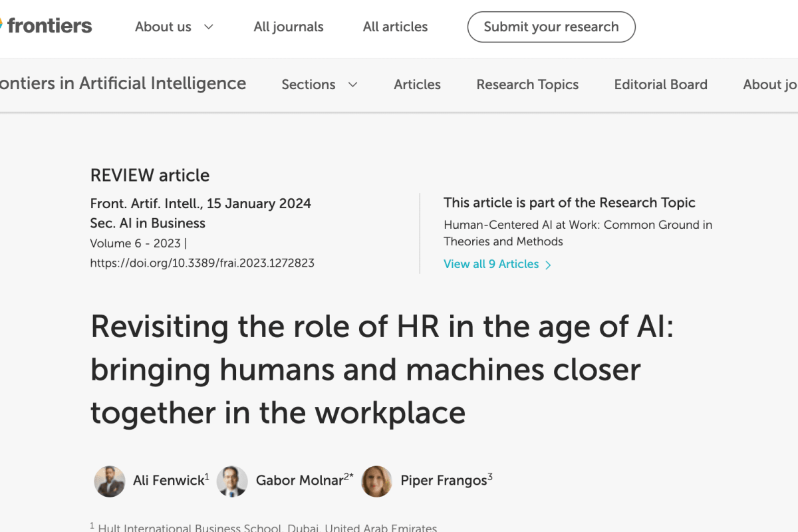This screenshot has width=798, height=532.
Task: Go to All articles
Action: 395,27
